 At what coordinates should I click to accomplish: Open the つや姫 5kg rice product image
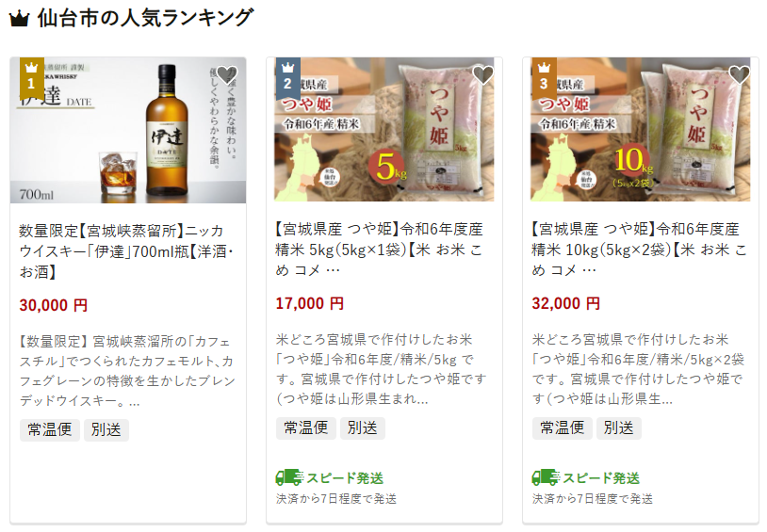[x=384, y=130]
